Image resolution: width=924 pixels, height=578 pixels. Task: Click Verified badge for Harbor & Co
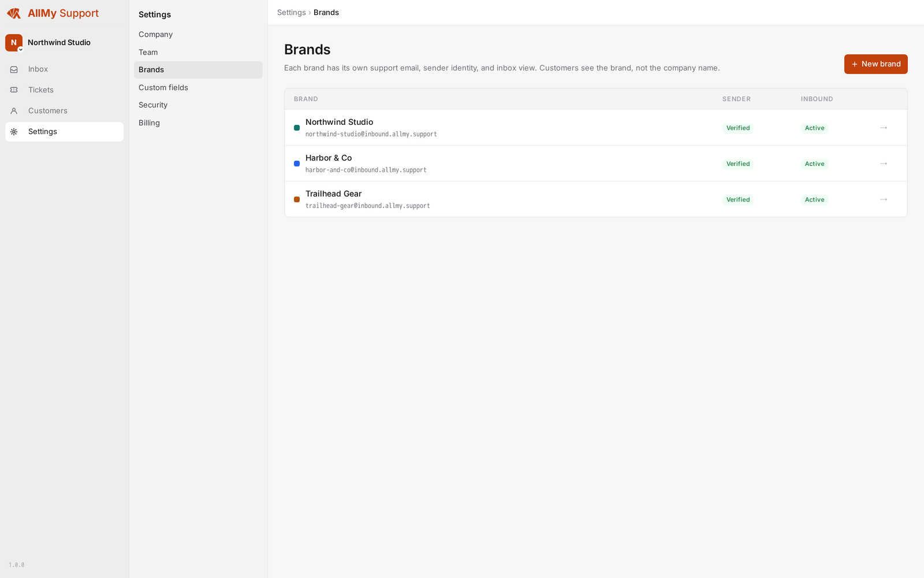(738, 164)
